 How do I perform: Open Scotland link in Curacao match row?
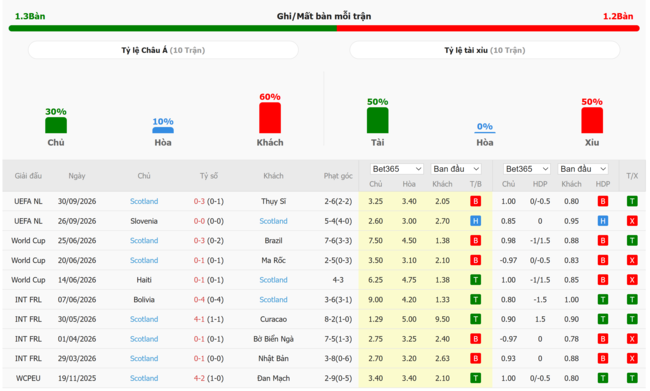(x=144, y=319)
